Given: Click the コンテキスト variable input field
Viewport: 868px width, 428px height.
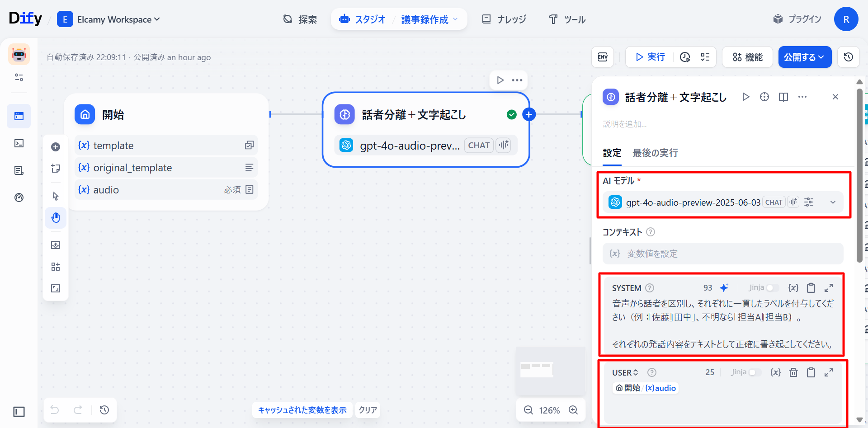Looking at the screenshot, I should point(722,254).
